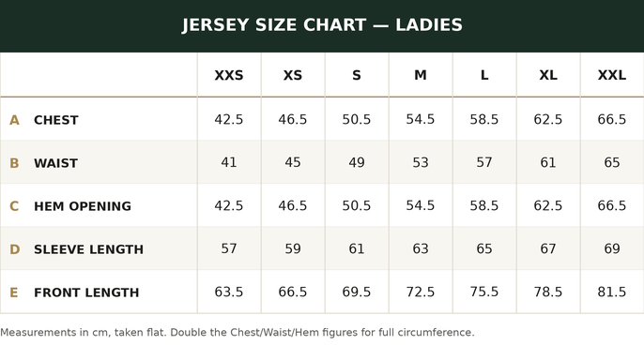The image size is (644, 360).
Task: Select the FRONT LENGTH row label
Action: tap(86, 292)
